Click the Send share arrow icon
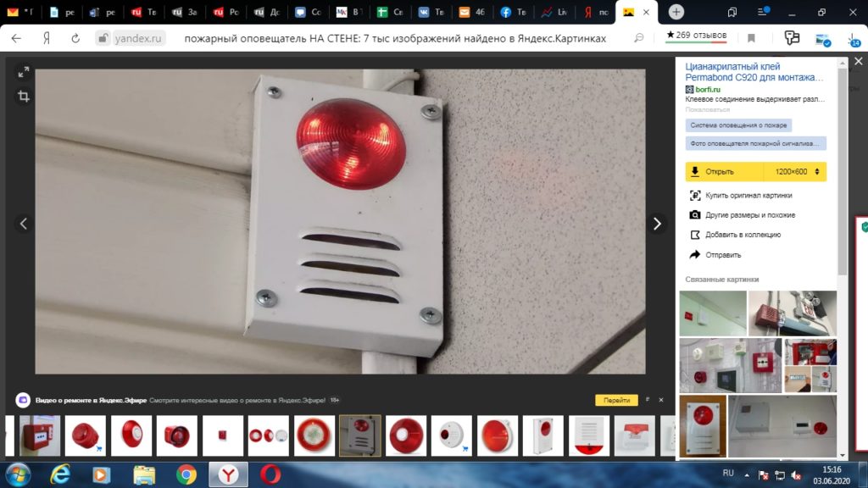Screen dimensions: 868x488 (x=695, y=254)
